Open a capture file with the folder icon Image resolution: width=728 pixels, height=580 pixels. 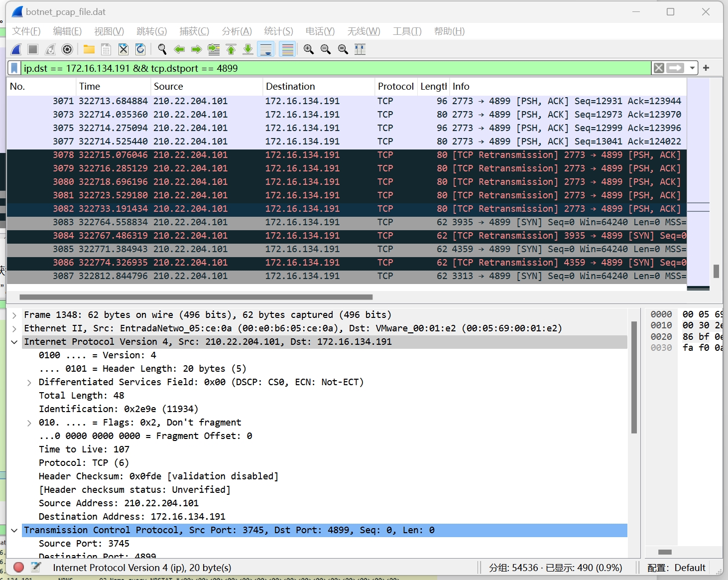(x=89, y=49)
